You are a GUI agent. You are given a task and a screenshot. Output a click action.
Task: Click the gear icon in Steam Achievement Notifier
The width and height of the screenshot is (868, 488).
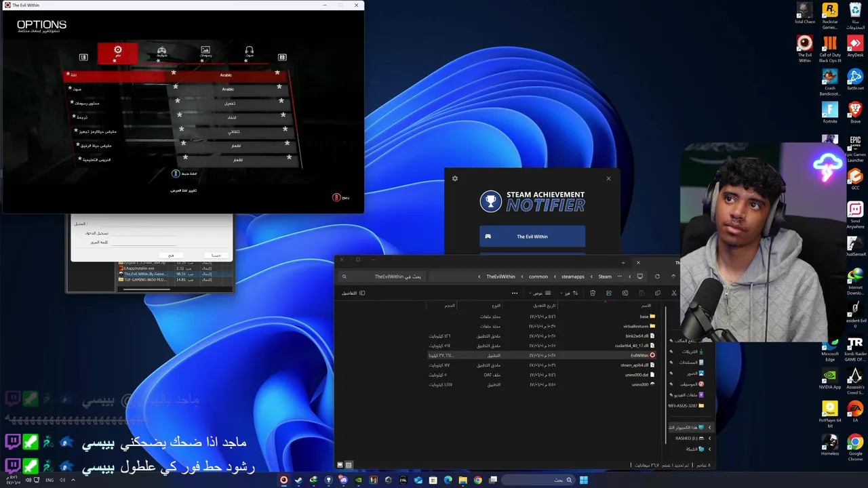[x=455, y=178]
